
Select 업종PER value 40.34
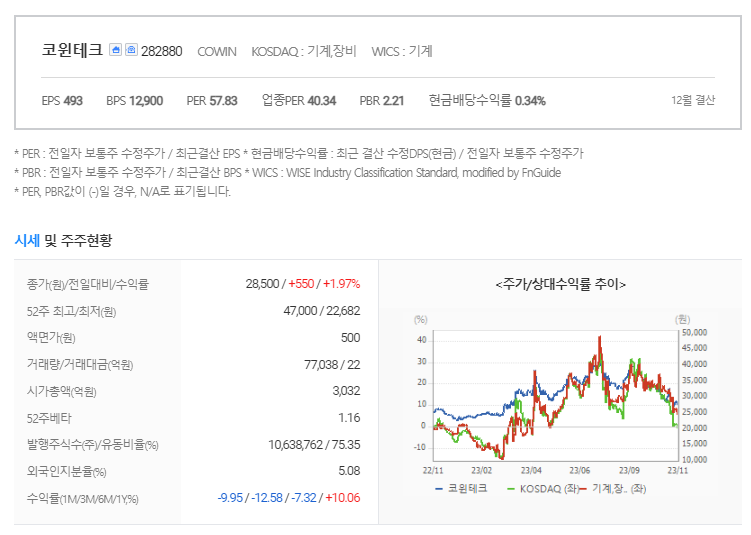(x=321, y=101)
